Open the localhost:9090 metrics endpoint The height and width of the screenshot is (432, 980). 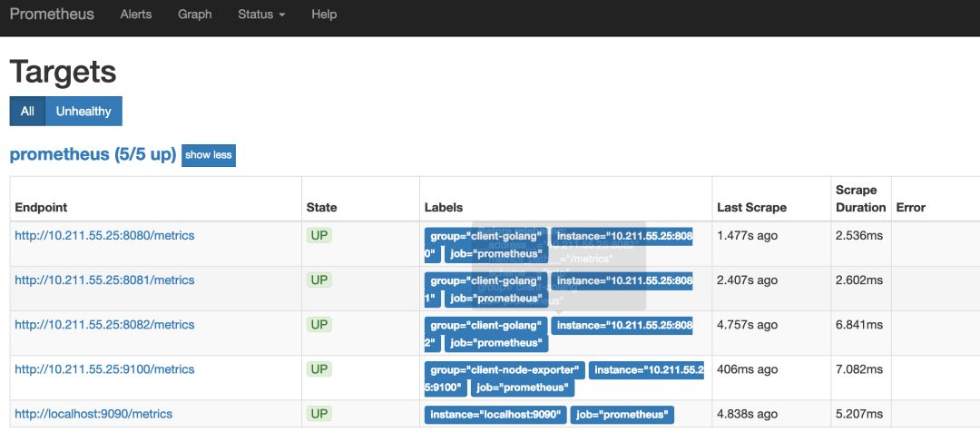click(x=93, y=414)
